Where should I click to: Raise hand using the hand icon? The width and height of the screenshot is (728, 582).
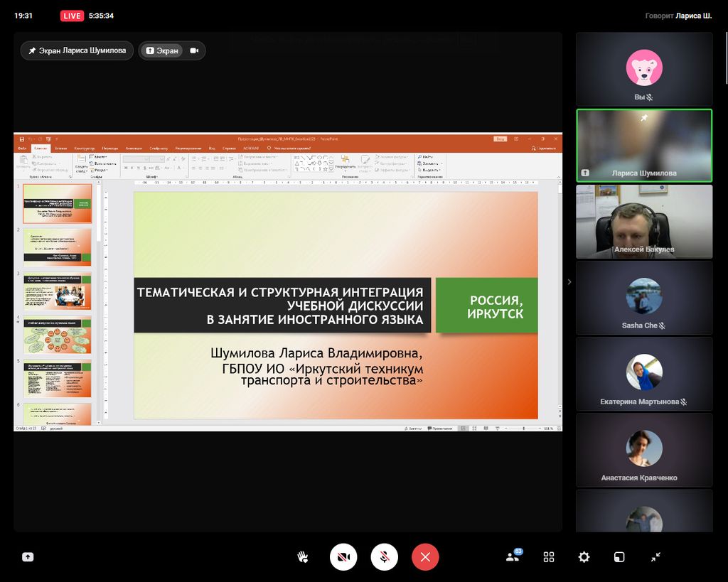pos(302,557)
